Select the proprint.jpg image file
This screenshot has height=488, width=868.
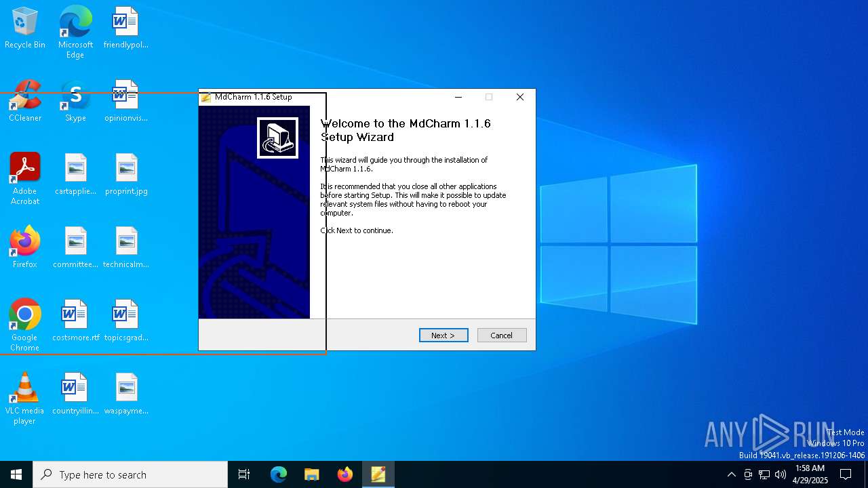(126, 175)
